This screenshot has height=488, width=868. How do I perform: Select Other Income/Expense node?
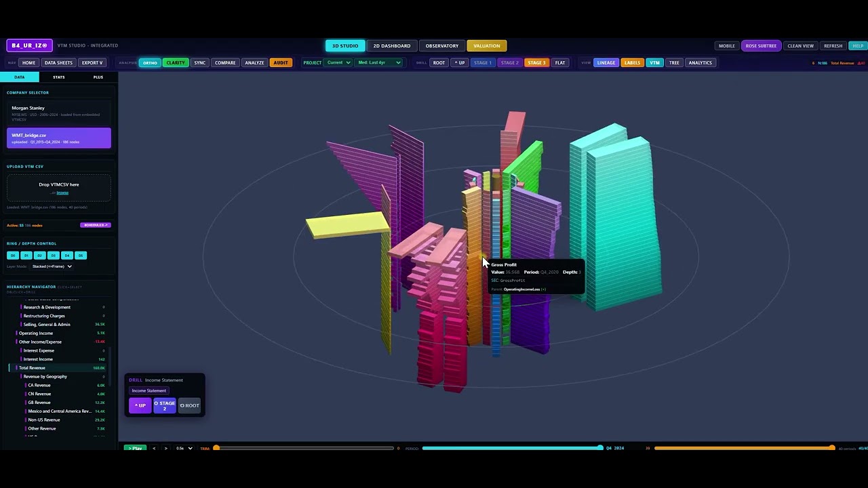coord(58,342)
